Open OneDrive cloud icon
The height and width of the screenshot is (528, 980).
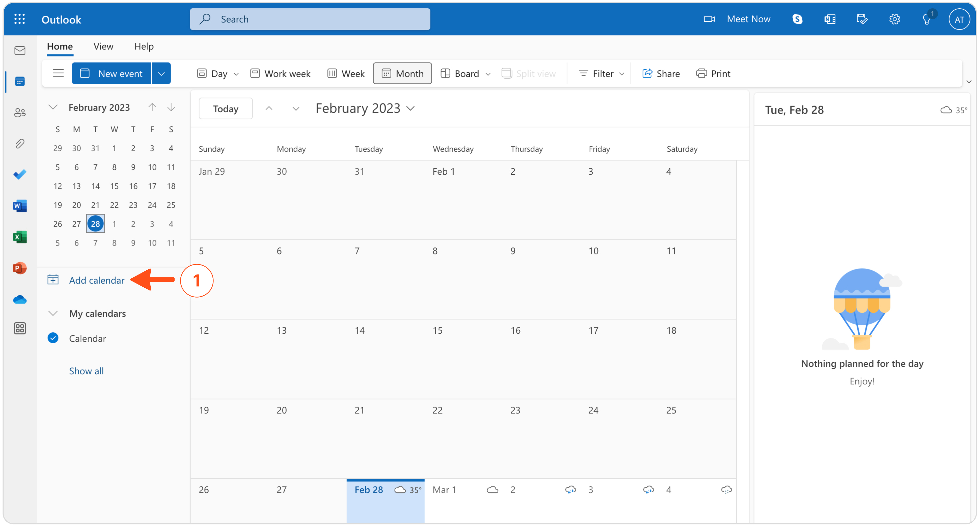(x=20, y=300)
